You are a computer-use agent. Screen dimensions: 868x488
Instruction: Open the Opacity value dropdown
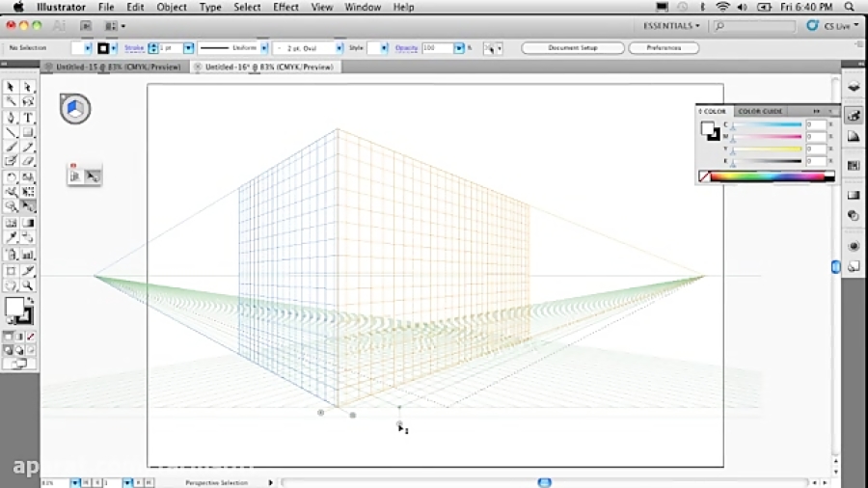click(459, 48)
